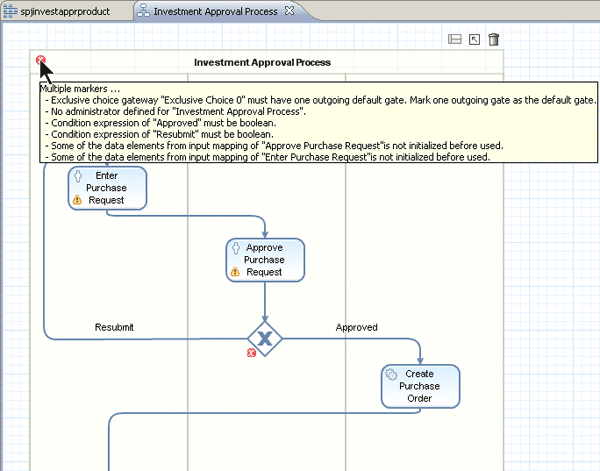The image size is (600, 471).
Task: Click the person icon on Enter Purchase Request
Action: 77,175
